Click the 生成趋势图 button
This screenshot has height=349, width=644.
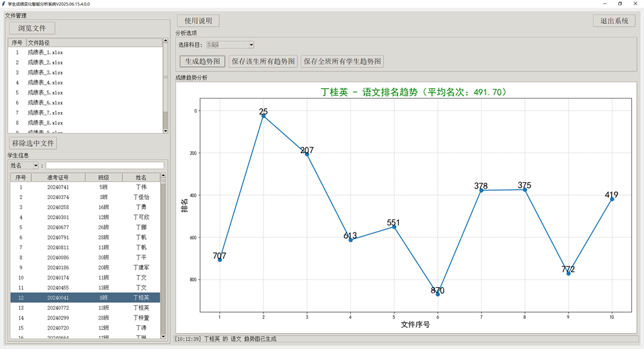coord(202,61)
